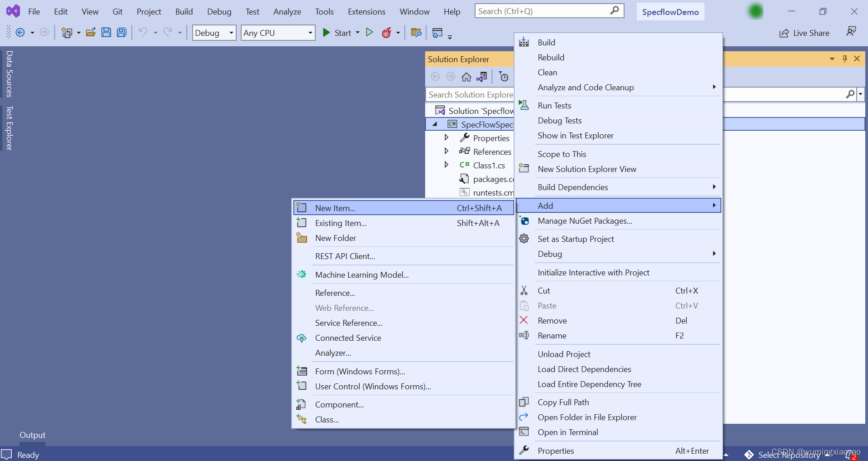The width and height of the screenshot is (868, 461).
Task: Click the Home icon in Solution Explorer toolbar
Action: click(466, 76)
